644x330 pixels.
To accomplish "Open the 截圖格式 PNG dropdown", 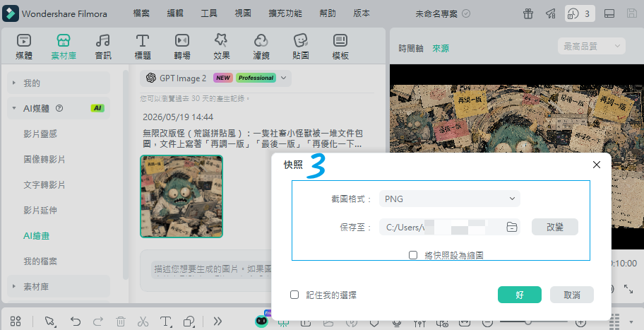I will [450, 199].
